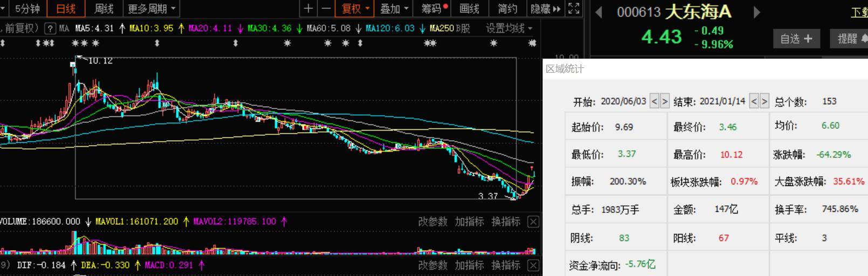This screenshot has width=868, height=276.
Task: Go to the next stock arrow after 大东海A
Action: [757, 12]
